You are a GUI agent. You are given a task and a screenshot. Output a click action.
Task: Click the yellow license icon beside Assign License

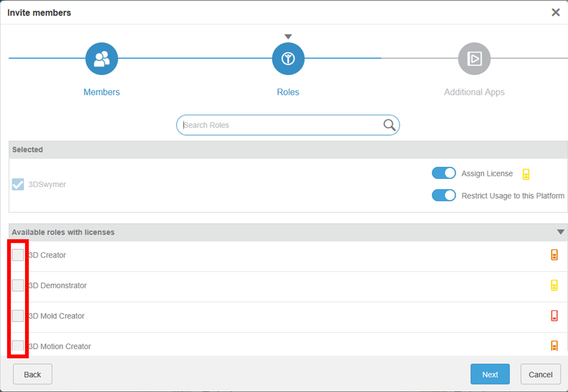point(526,174)
